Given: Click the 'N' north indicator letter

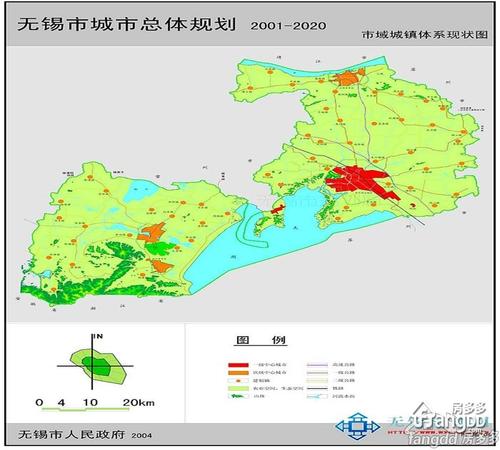Looking at the screenshot, I should pos(99,336).
